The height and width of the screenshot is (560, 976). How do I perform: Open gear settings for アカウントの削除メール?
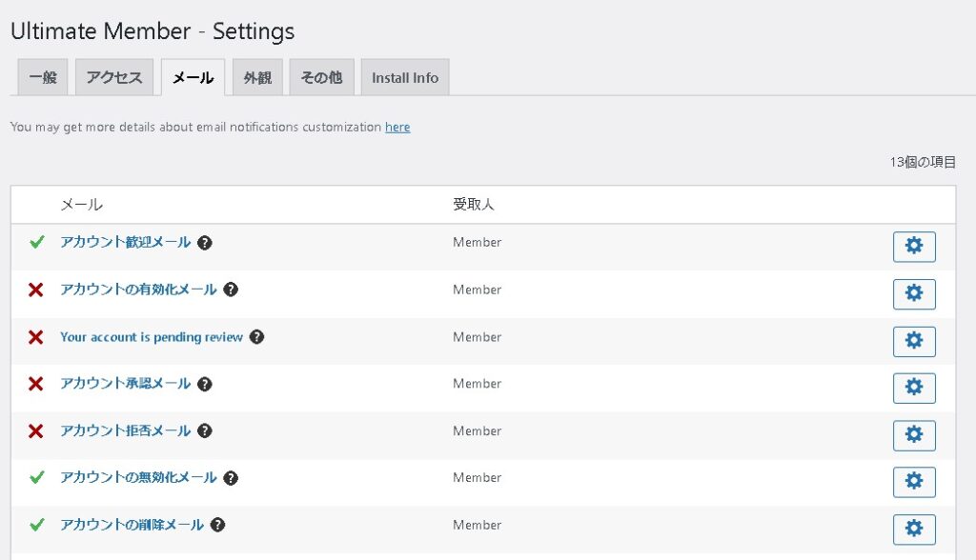[914, 529]
